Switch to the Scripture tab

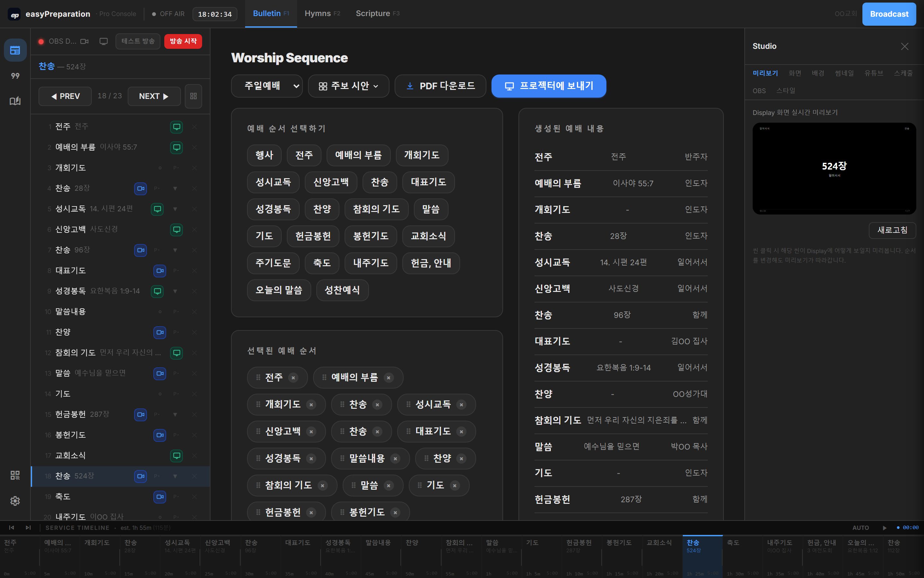coord(377,14)
